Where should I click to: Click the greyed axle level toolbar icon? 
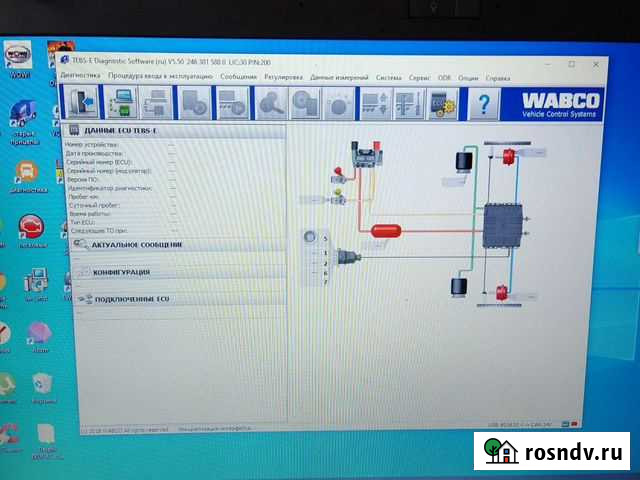tap(409, 104)
